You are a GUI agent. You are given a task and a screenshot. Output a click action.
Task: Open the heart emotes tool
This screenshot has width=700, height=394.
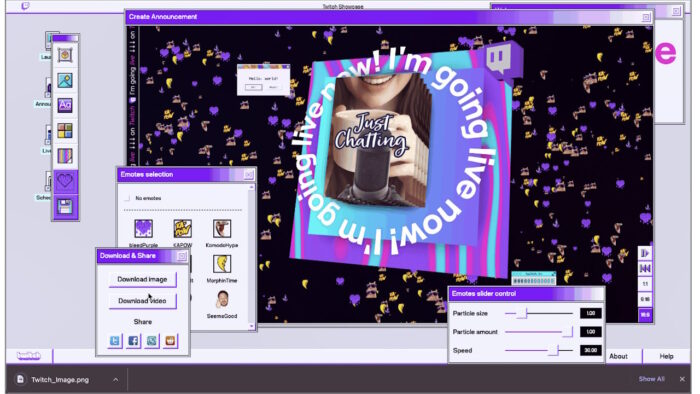click(65, 181)
